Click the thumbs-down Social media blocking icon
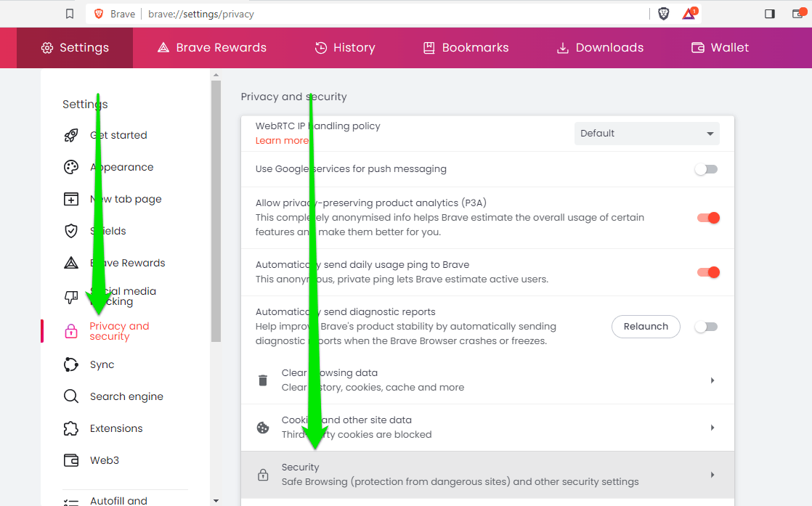This screenshot has height=506, width=812. pyautogui.click(x=71, y=297)
